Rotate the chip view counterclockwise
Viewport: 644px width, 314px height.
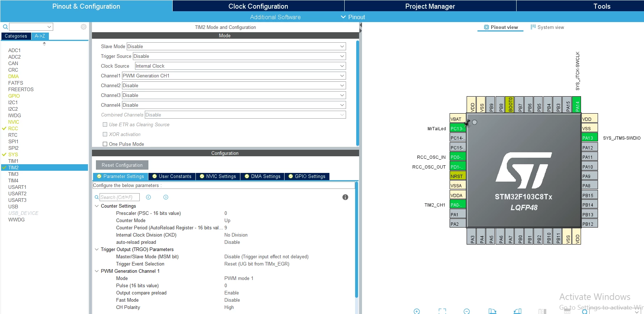coord(518,311)
